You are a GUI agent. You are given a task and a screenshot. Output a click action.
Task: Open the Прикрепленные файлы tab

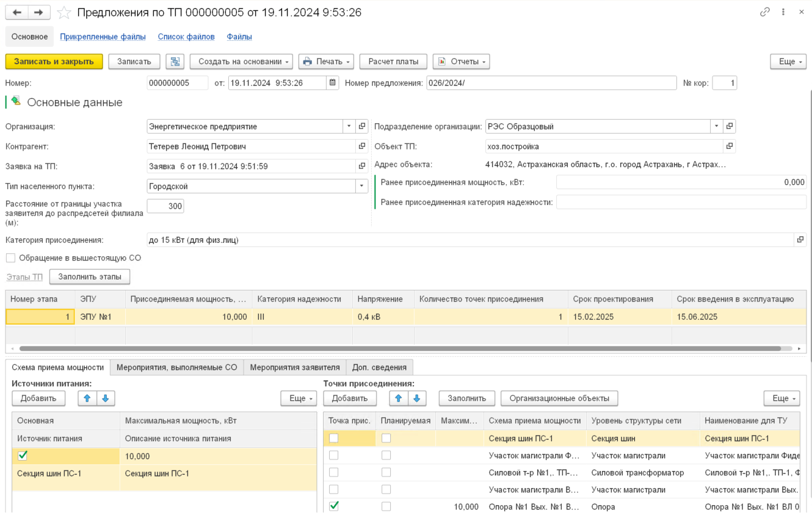click(103, 37)
